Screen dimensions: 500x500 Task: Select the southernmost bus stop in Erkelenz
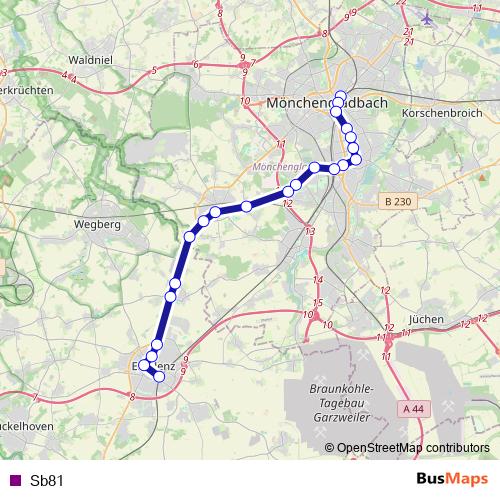coord(159,377)
